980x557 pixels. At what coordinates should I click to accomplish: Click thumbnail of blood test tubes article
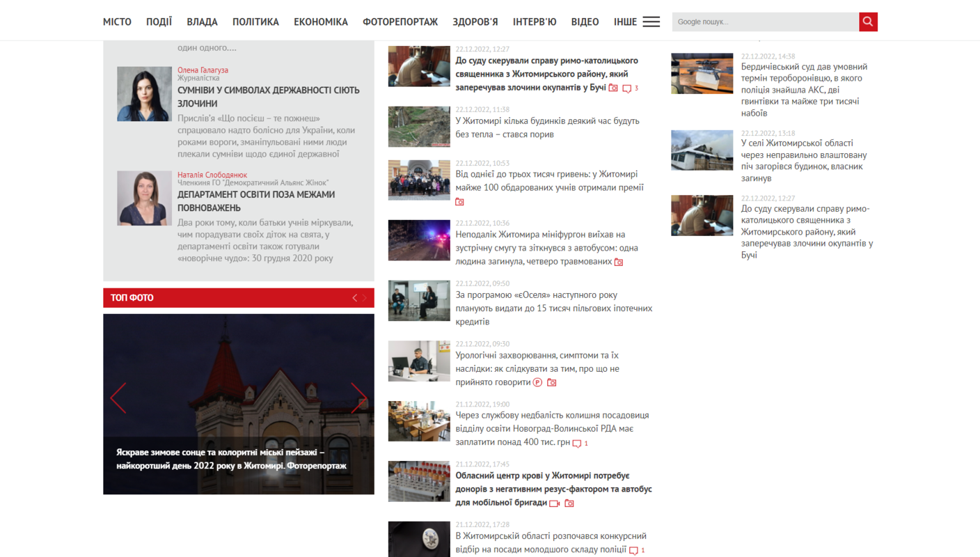pos(419,481)
